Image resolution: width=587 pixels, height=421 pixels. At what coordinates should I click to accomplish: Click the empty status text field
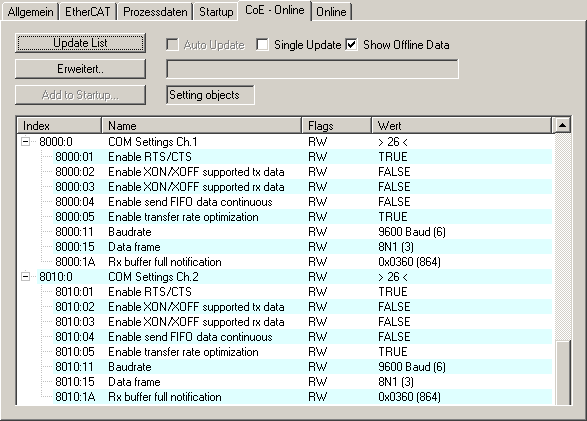coord(312,69)
